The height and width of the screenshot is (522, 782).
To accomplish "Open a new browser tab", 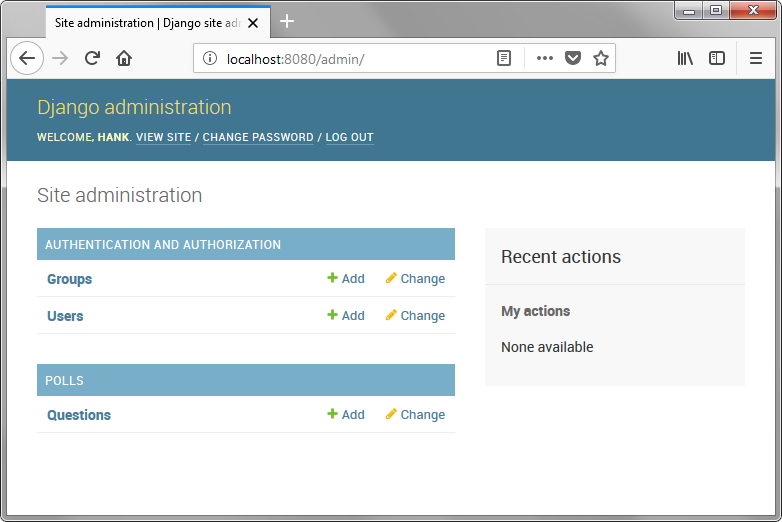I will click(x=287, y=21).
